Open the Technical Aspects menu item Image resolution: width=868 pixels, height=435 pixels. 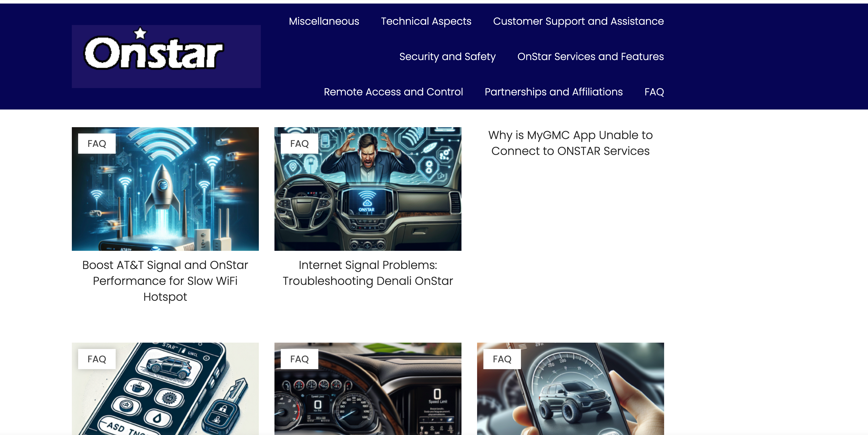[x=426, y=21]
